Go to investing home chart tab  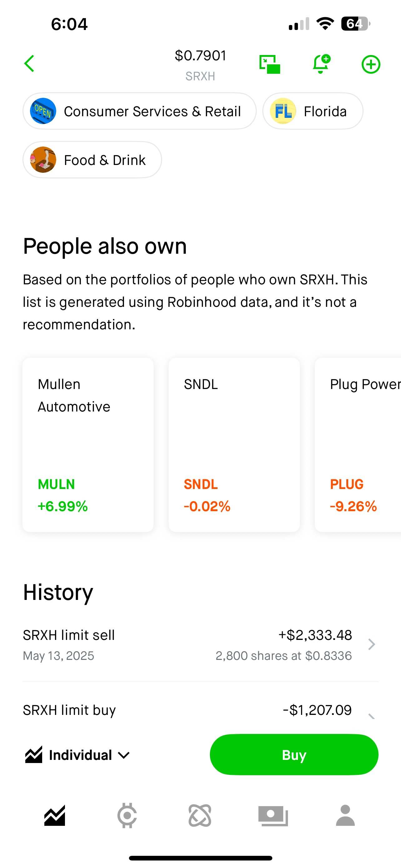[x=55, y=816]
